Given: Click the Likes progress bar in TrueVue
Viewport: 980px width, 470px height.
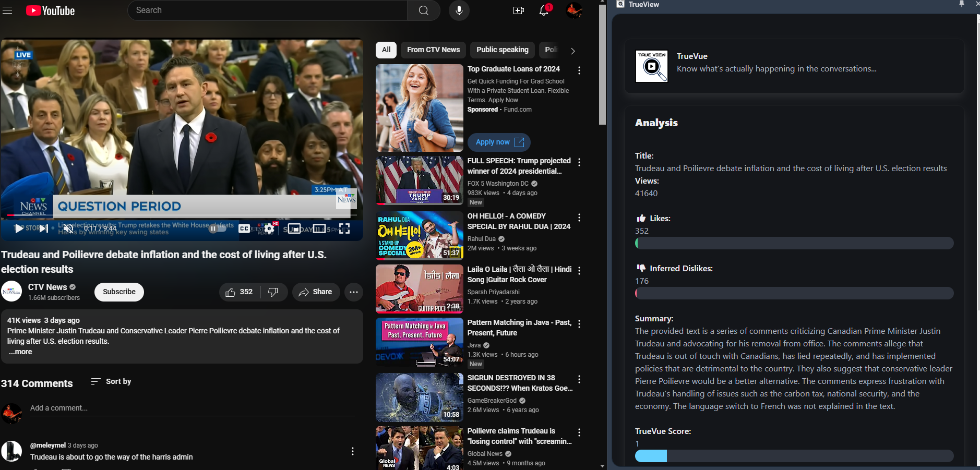Looking at the screenshot, I should (794, 243).
